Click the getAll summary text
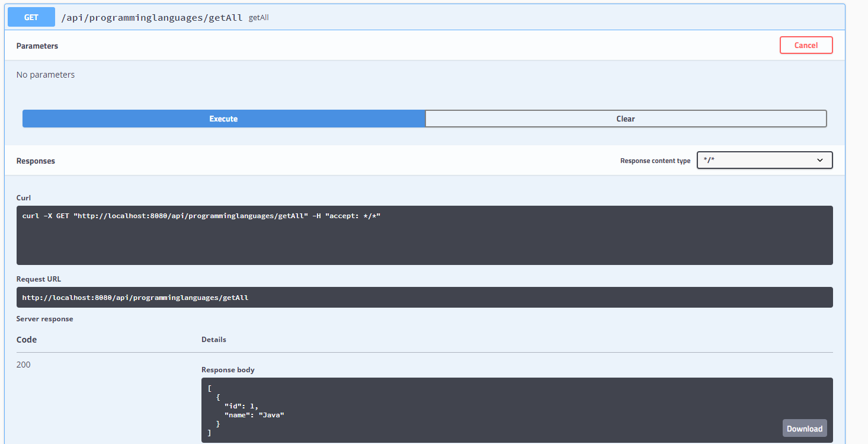 pos(258,17)
